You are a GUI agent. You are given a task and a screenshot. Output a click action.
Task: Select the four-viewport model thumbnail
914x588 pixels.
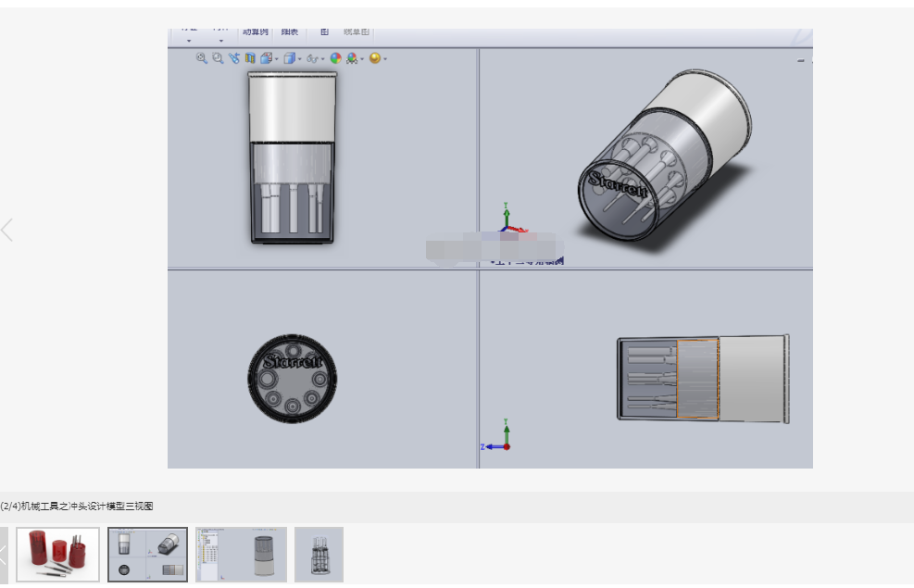tap(147, 554)
